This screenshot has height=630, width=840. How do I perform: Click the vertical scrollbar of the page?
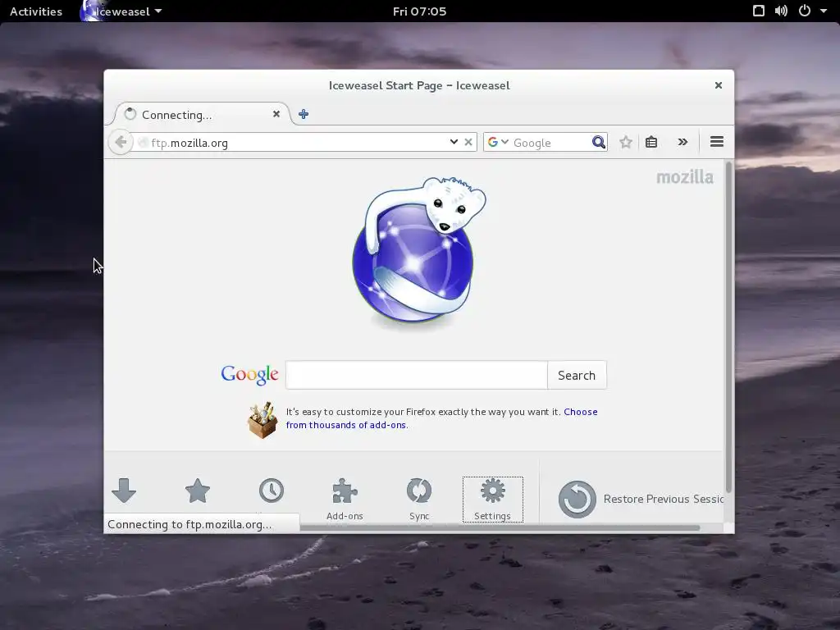click(x=728, y=326)
